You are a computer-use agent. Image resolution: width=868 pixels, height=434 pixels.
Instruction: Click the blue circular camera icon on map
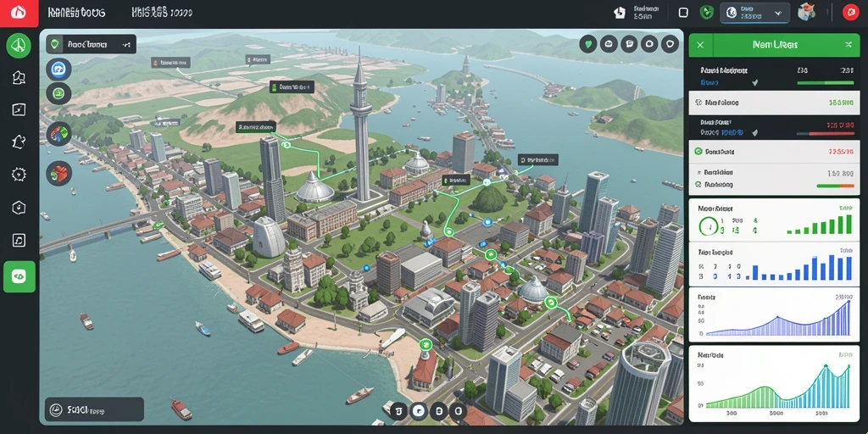[58, 70]
